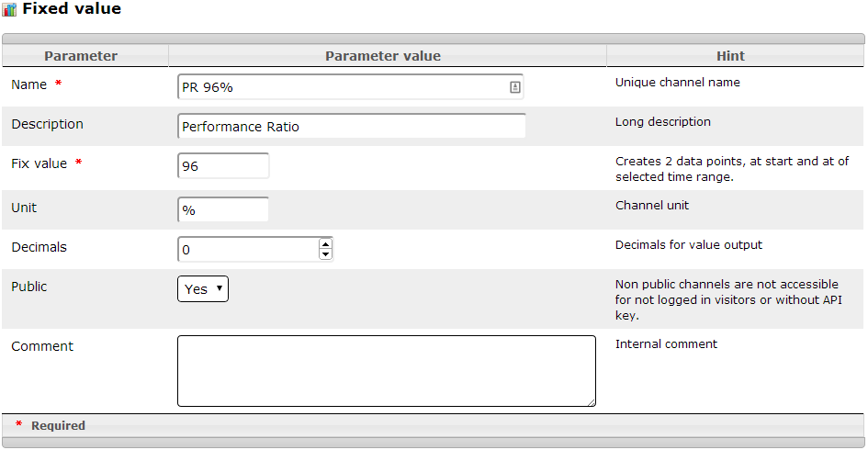Image resolution: width=868 pixels, height=450 pixels.
Task: Click the Decimals label
Action: click(39, 247)
